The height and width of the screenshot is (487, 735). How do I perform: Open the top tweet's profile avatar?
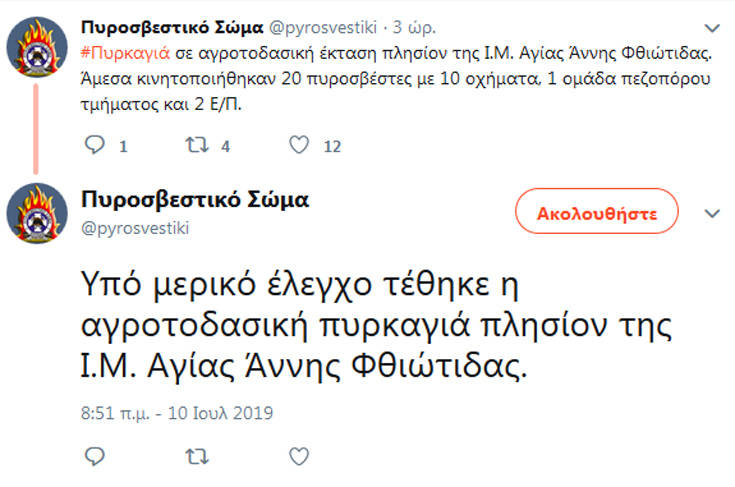point(37,47)
